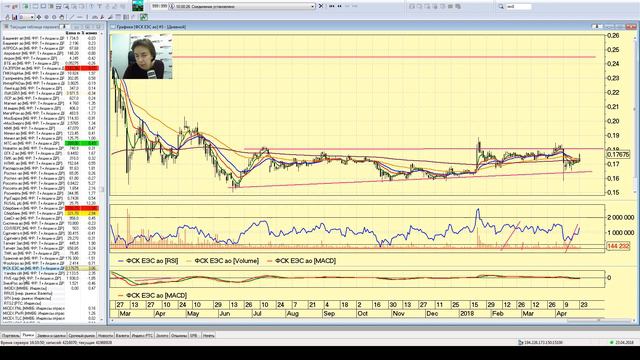Click the green table icon in top toolbar

click(x=25, y=6)
